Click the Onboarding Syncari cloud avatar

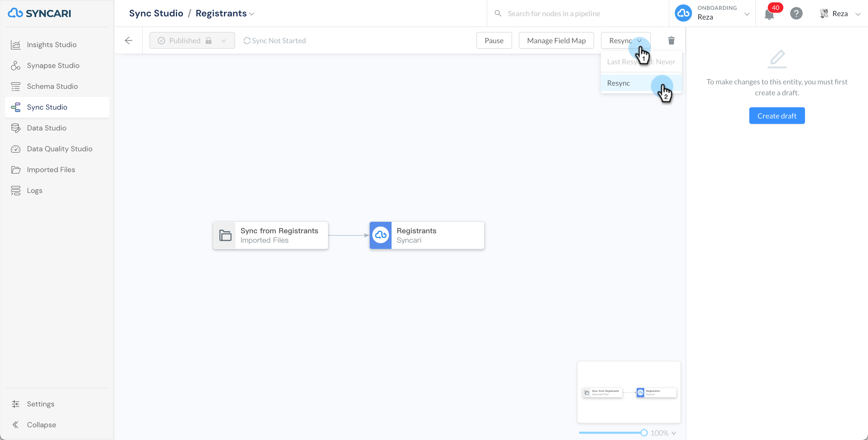683,14
